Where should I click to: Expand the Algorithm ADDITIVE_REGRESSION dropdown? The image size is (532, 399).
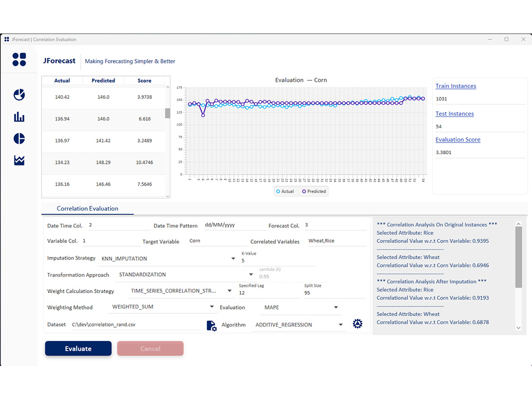[x=340, y=325]
